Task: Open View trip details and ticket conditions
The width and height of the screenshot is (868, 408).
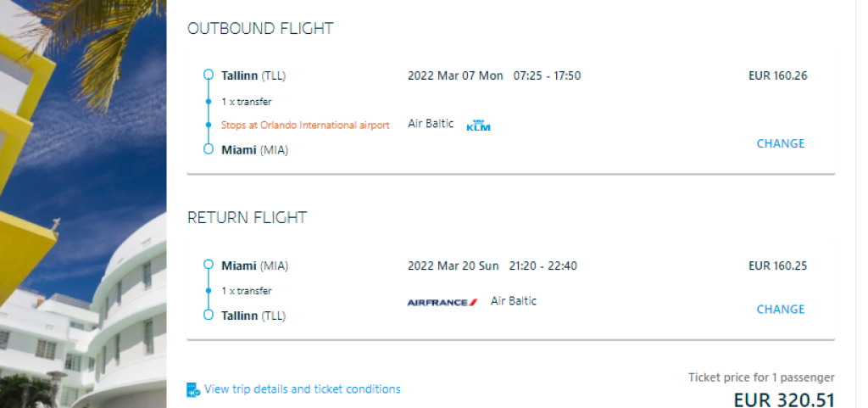Action: 302,389
